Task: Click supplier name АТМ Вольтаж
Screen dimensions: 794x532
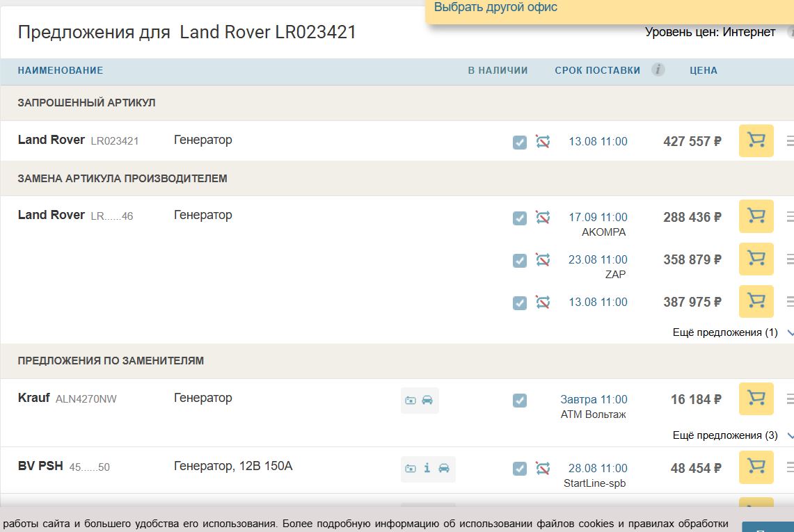Action: coord(593,414)
